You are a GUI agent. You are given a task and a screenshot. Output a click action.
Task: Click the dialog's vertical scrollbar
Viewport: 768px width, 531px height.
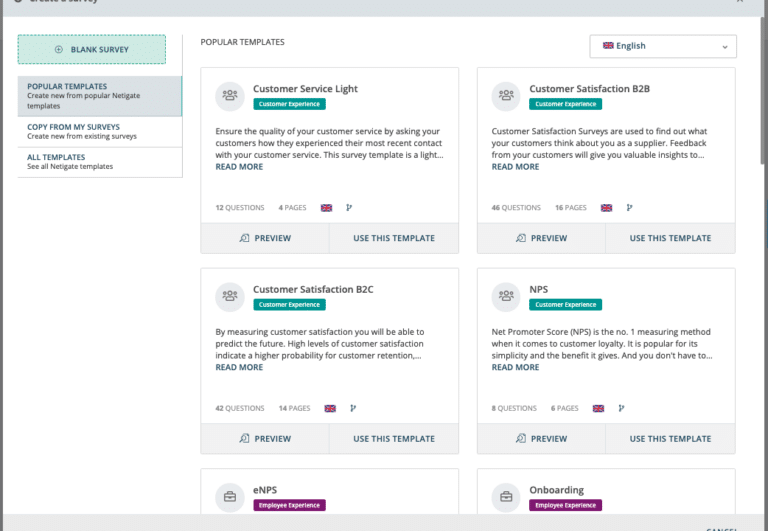point(763,91)
